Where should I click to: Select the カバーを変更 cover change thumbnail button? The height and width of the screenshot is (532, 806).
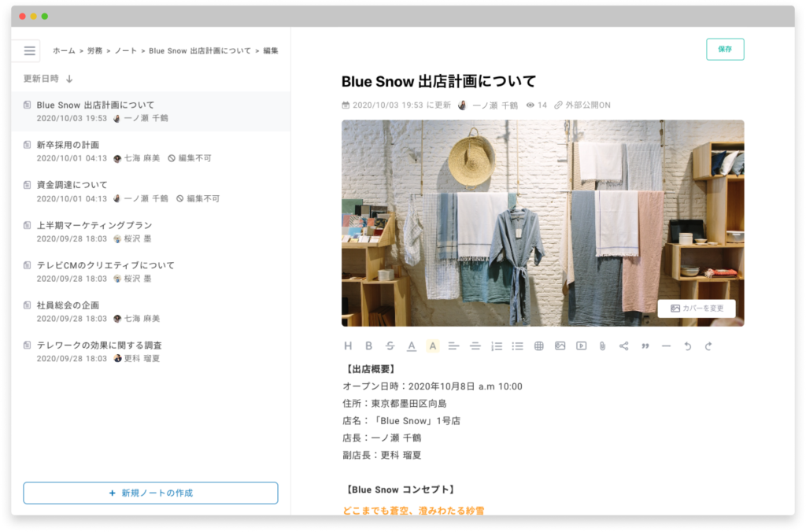click(x=697, y=308)
